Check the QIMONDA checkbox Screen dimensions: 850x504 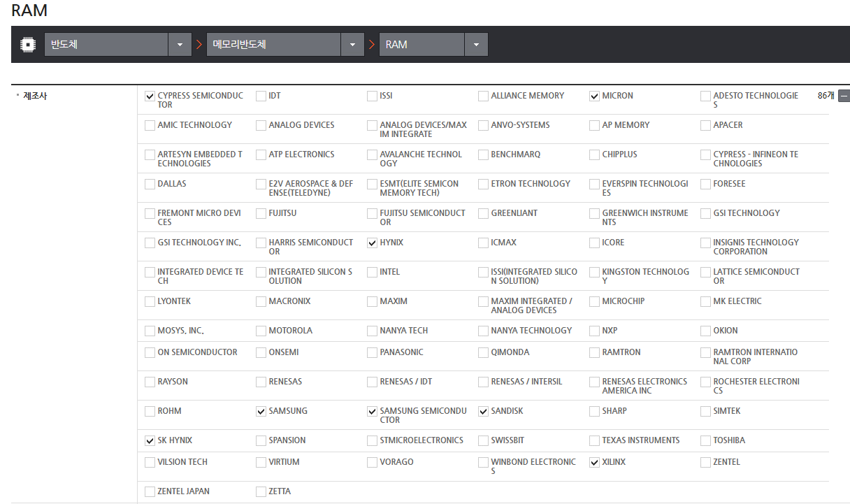pyautogui.click(x=483, y=352)
